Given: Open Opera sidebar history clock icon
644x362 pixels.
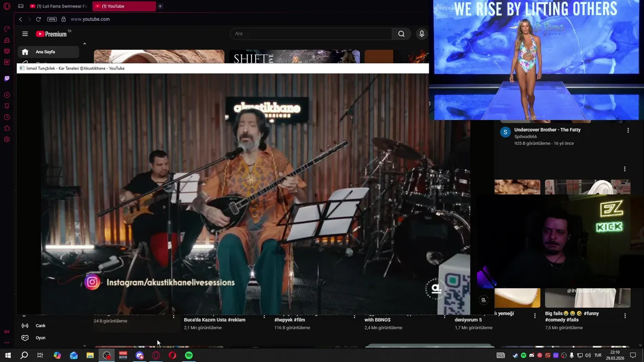Looking at the screenshot, I should click(x=7, y=117).
